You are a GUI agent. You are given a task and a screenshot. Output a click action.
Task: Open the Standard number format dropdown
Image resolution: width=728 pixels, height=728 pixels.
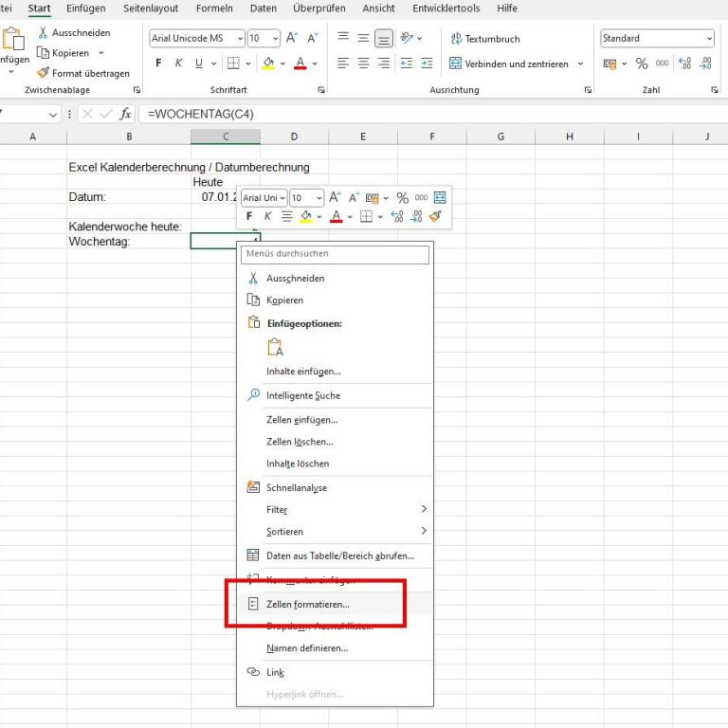tap(708, 39)
